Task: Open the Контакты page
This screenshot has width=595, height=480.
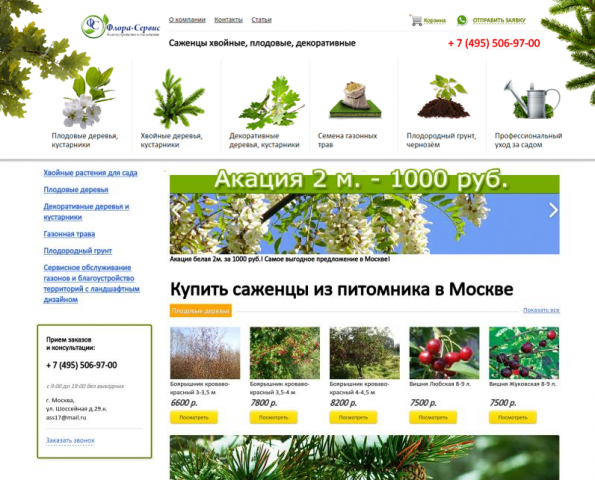Action: point(228,20)
